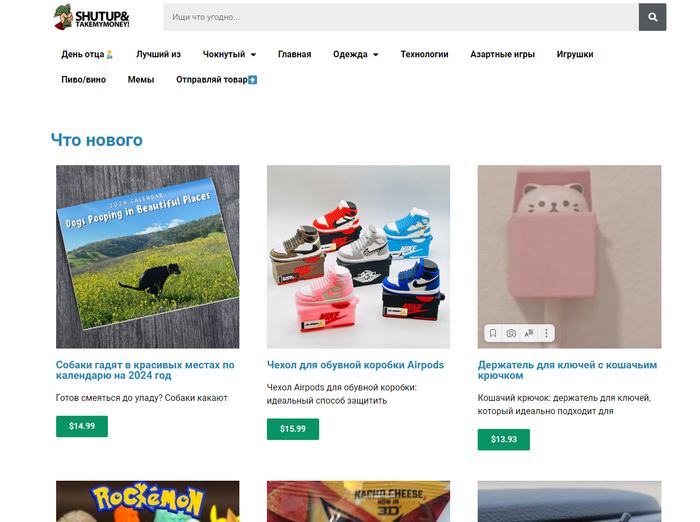Open Чехол для обувной коробки Airpods link
The width and height of the screenshot is (700, 522).
pyautogui.click(x=355, y=365)
